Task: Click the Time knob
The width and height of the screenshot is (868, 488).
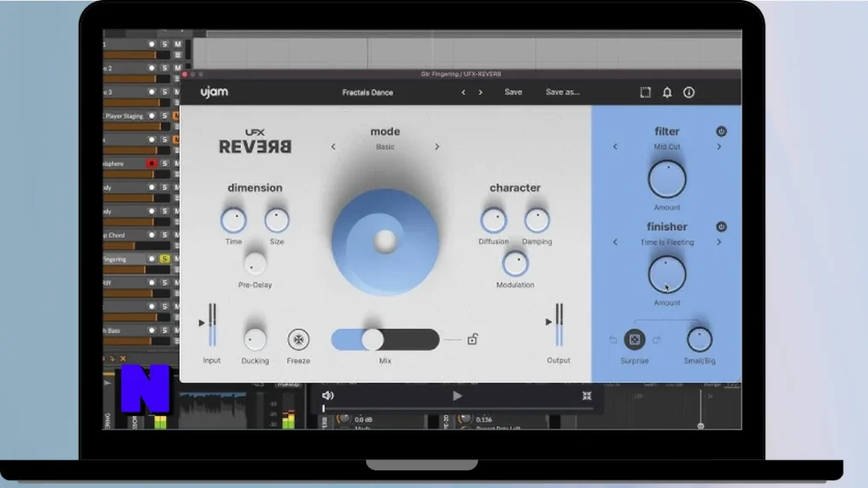Action: coord(234,220)
